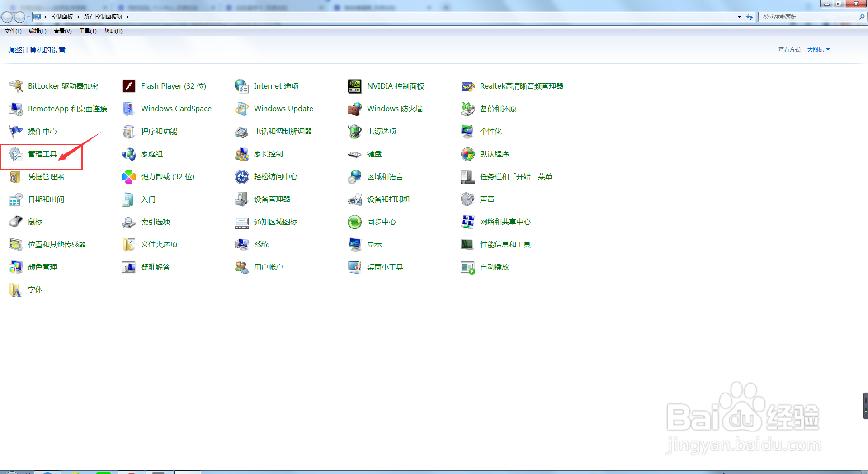Viewport: 868px width, 474px height.
Task: Open 任务栏和「开始」菜单 icon
Action: pyautogui.click(x=468, y=176)
